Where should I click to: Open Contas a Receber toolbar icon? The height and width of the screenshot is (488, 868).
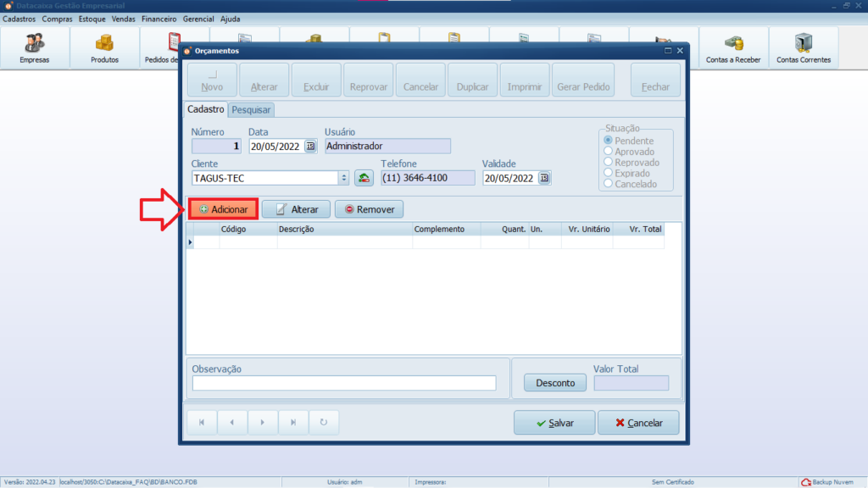[733, 47]
